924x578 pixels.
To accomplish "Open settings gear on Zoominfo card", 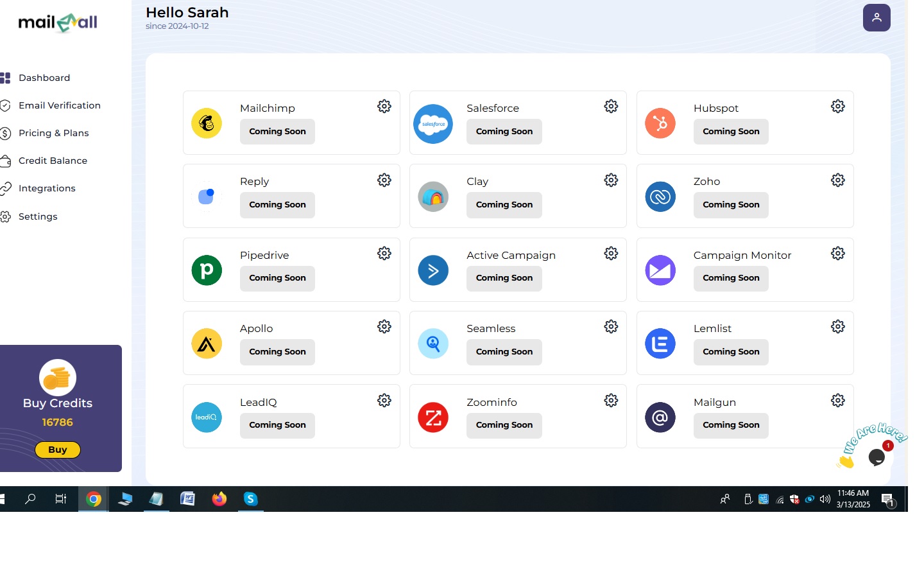I will (612, 401).
